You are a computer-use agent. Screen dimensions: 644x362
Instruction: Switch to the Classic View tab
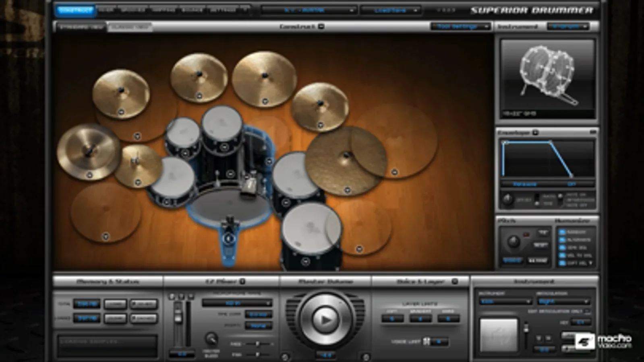pos(130,27)
